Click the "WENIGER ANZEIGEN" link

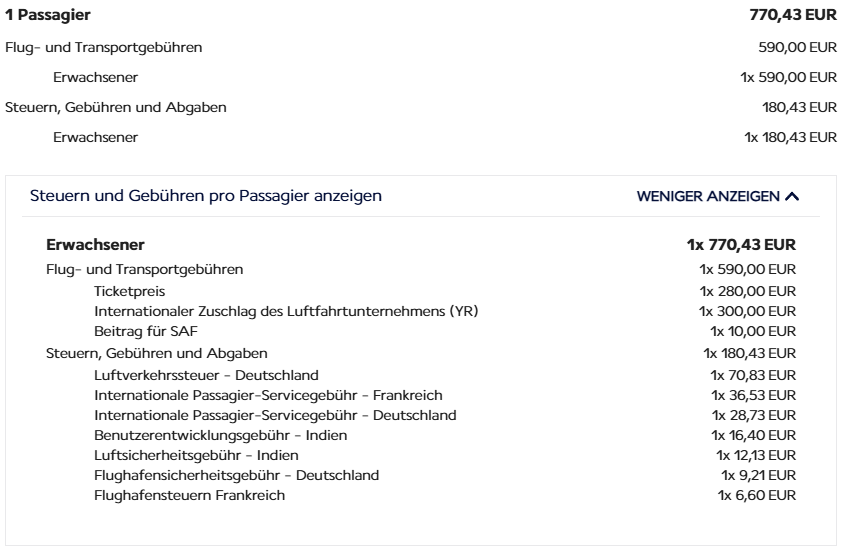(x=708, y=196)
